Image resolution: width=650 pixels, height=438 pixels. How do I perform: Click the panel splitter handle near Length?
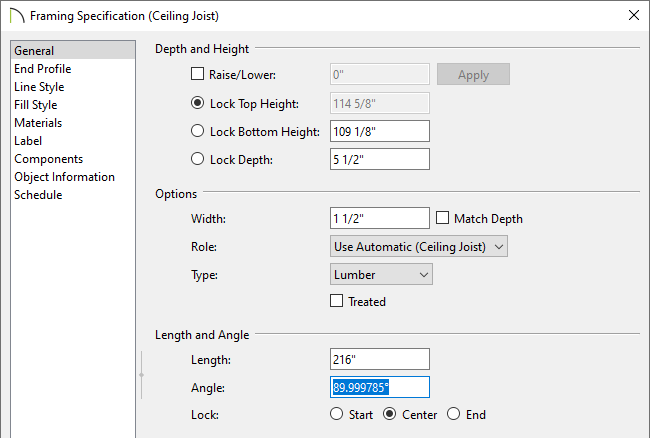(142, 375)
